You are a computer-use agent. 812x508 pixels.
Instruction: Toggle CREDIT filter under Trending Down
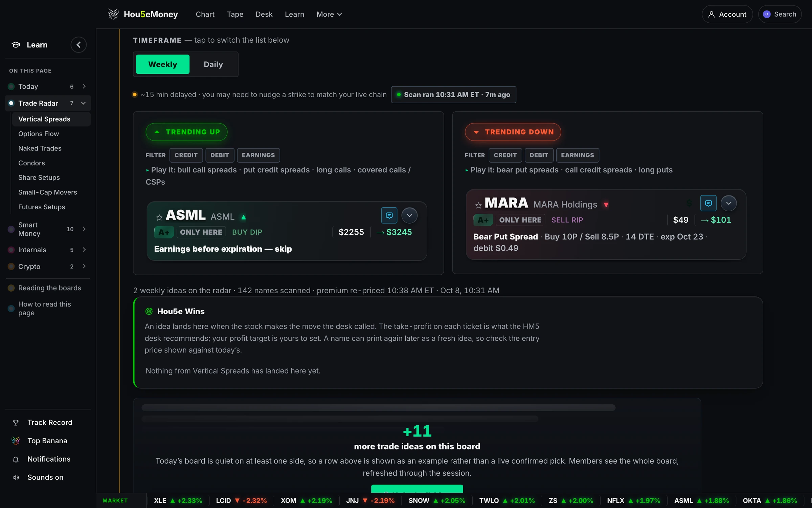pos(505,155)
